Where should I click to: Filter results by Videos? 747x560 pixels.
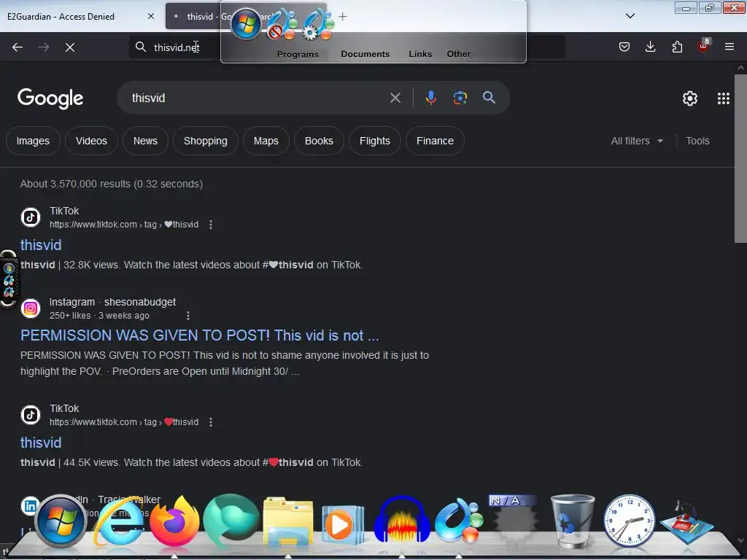[x=91, y=141]
